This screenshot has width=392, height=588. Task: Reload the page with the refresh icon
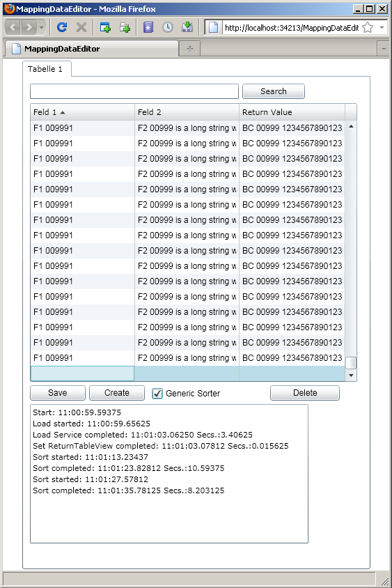point(62,27)
